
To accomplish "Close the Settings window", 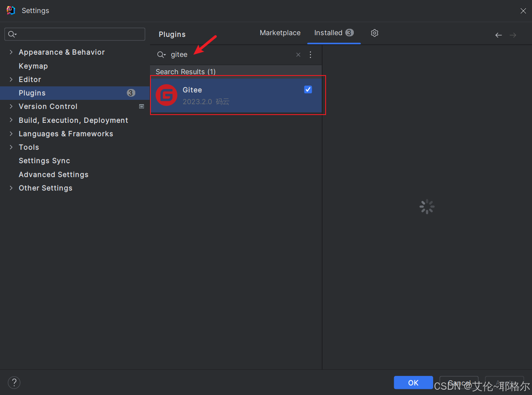I will click(x=523, y=11).
